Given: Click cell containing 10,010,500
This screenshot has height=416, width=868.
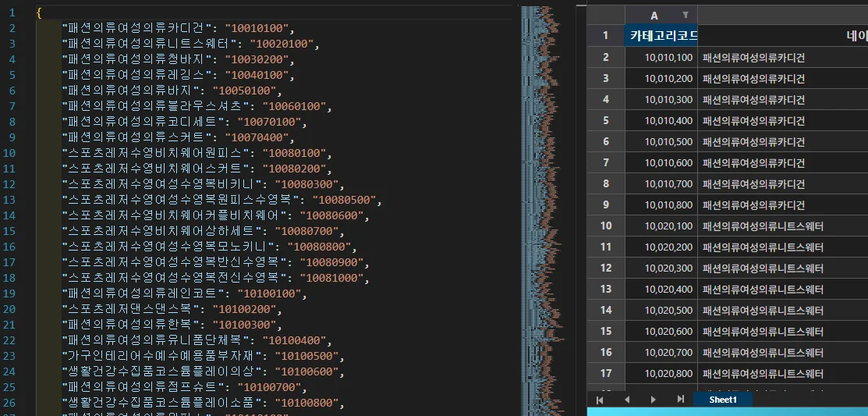Looking at the screenshot, I should [661, 141].
